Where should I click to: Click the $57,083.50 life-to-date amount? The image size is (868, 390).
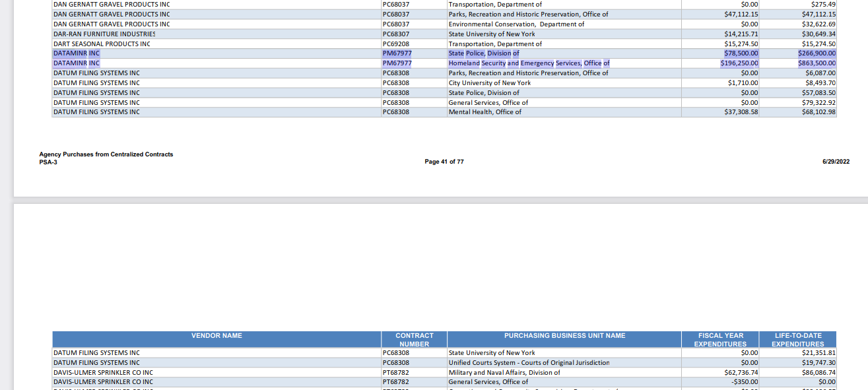pos(818,93)
